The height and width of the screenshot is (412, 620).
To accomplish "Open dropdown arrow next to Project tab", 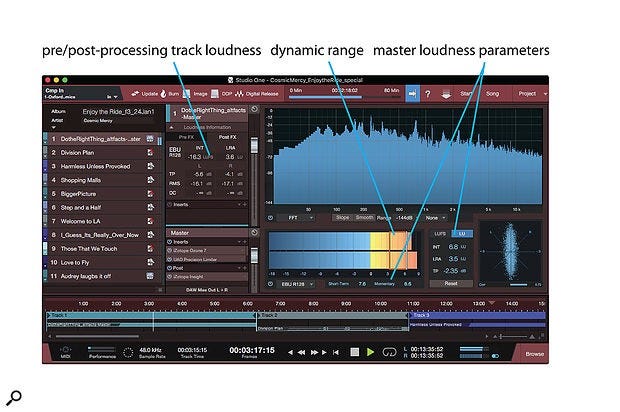I will click(x=545, y=94).
